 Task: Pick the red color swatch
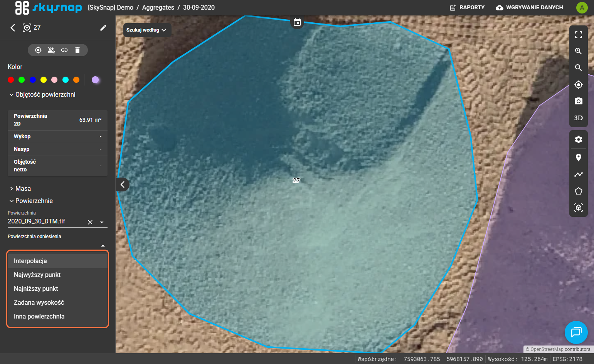11,80
